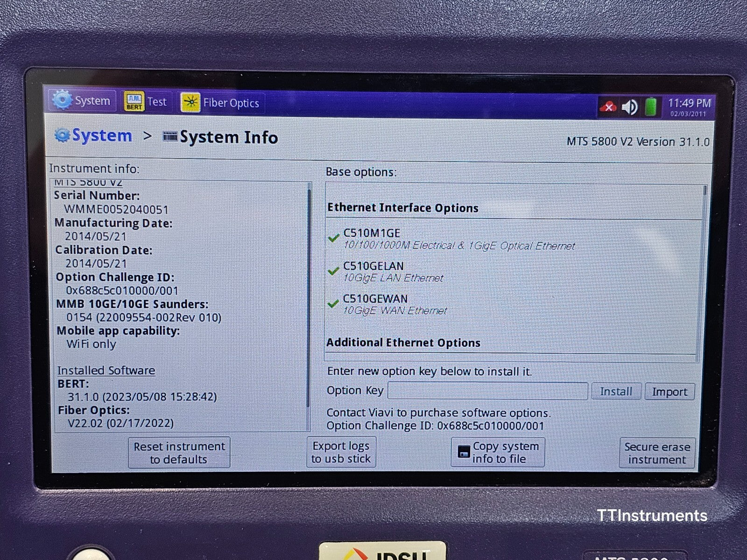Select 0154 (22009554-002Rev 010) value
Image resolution: width=747 pixels, height=560 pixels.
pos(144,318)
